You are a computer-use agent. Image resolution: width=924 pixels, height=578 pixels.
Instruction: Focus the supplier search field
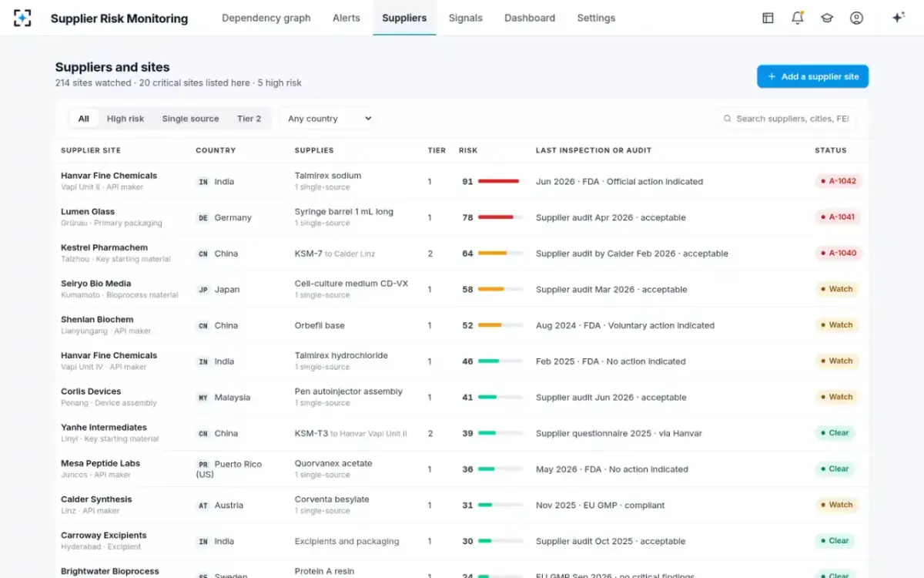785,119
